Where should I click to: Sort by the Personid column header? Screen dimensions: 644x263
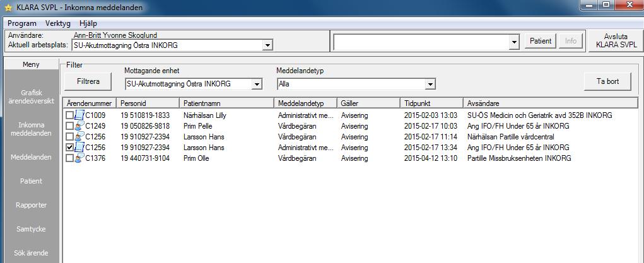point(148,103)
